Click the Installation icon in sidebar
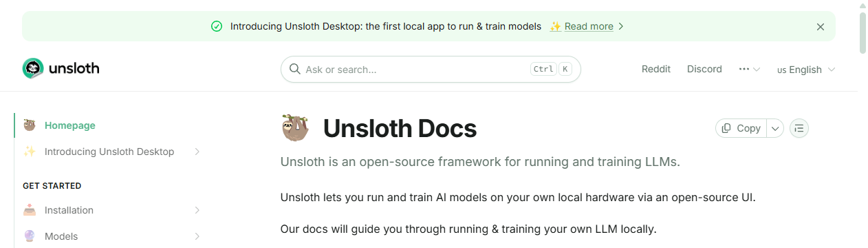The height and width of the screenshot is (248, 868). [x=30, y=210]
